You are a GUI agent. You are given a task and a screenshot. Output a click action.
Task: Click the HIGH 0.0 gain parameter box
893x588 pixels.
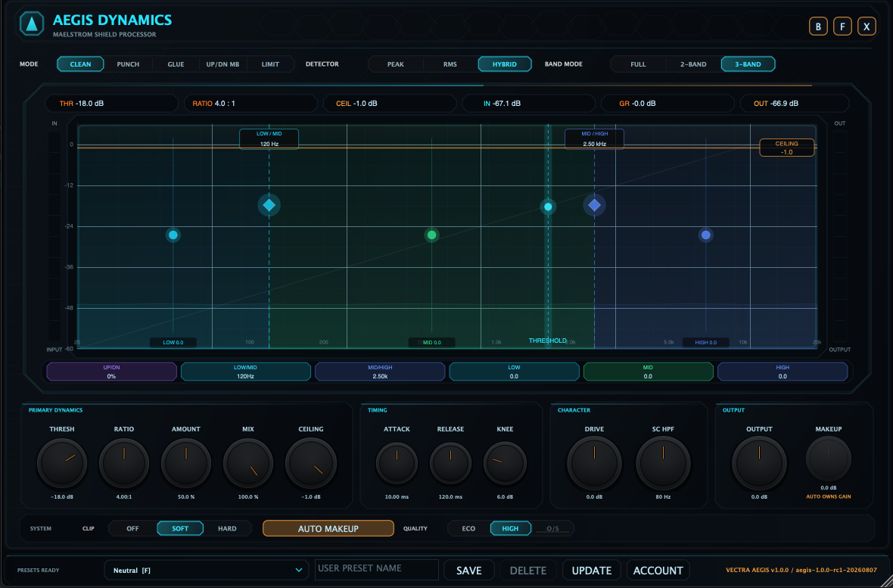pyautogui.click(x=783, y=372)
